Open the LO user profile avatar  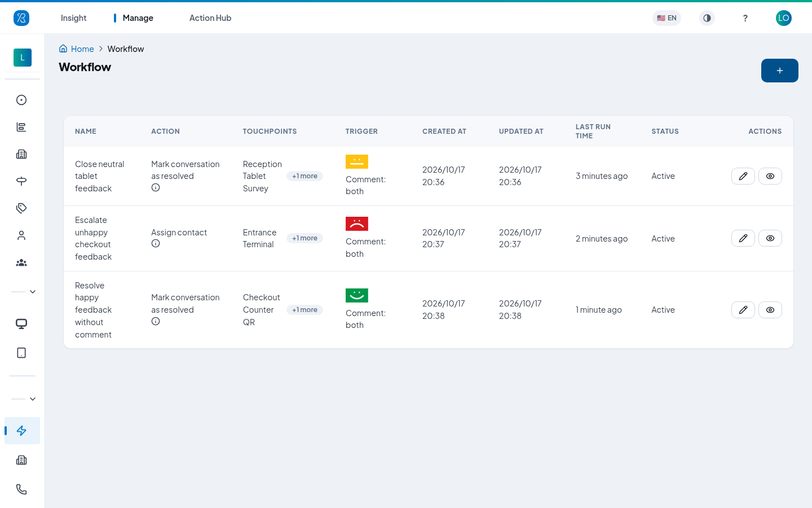pyautogui.click(x=784, y=18)
